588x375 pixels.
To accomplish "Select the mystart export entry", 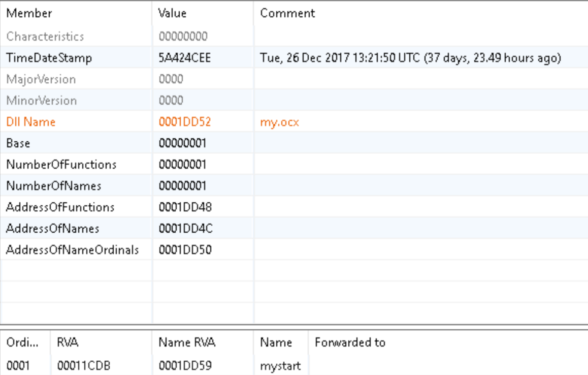I will click(280, 365).
